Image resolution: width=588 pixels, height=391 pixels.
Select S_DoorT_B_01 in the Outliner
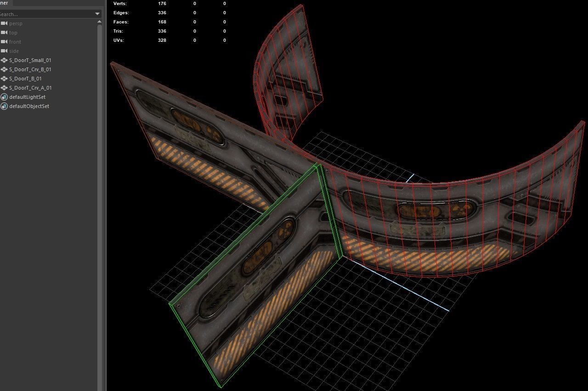pos(25,78)
